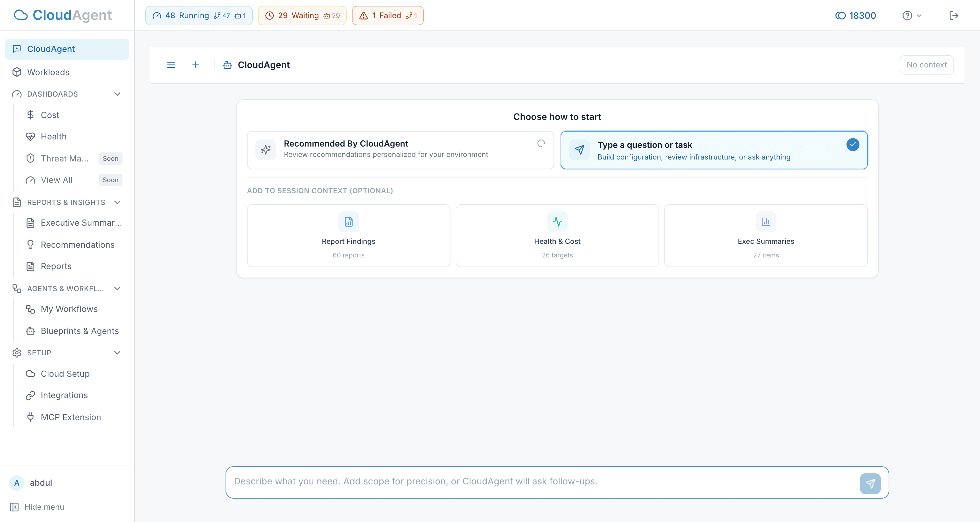Open the CloudAgent tab in sidebar
Image resolution: width=980 pixels, height=522 pixels.
tap(51, 49)
